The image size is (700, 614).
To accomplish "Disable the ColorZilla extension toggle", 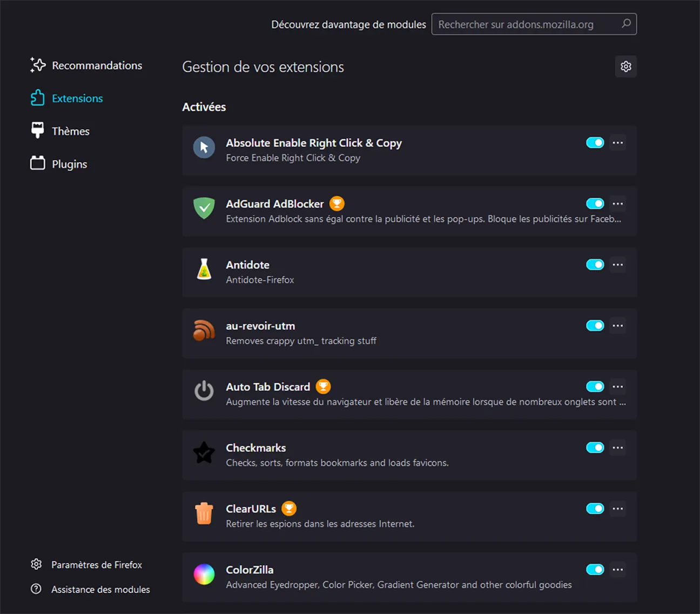I will click(595, 570).
